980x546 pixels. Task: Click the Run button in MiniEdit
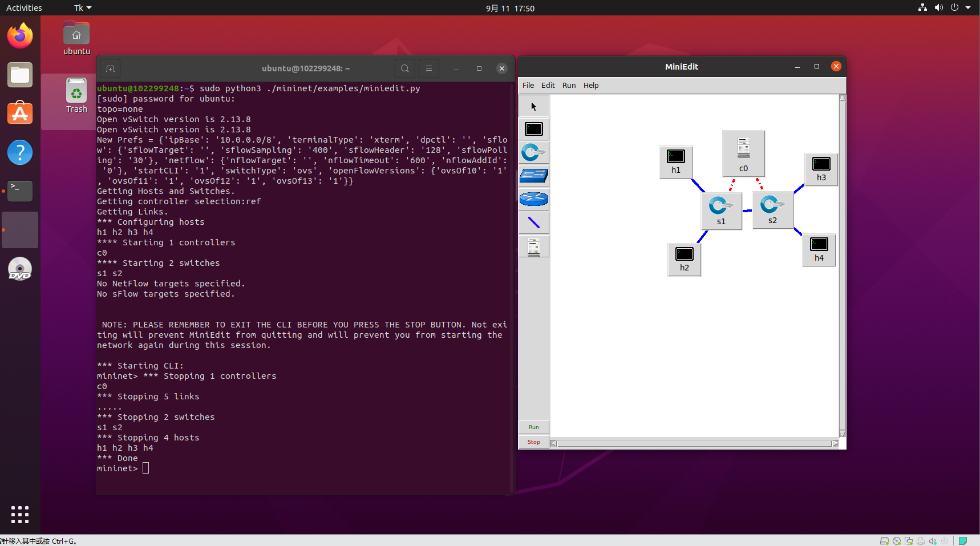coord(534,427)
